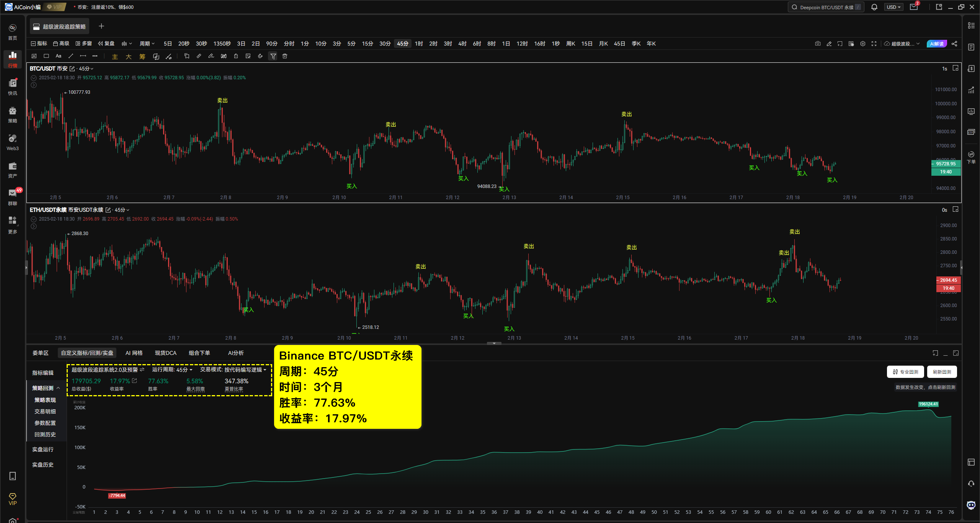Add a new layout tab with plus

pos(101,26)
